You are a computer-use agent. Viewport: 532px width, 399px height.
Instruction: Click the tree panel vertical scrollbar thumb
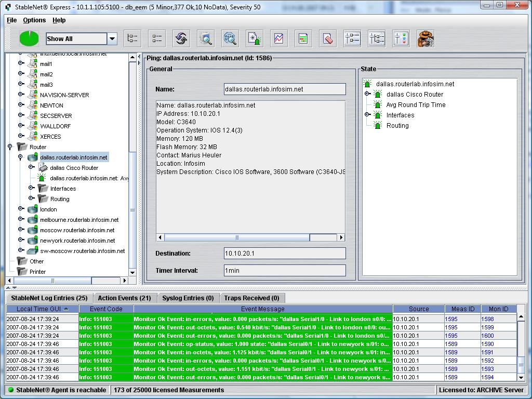[x=132, y=210]
